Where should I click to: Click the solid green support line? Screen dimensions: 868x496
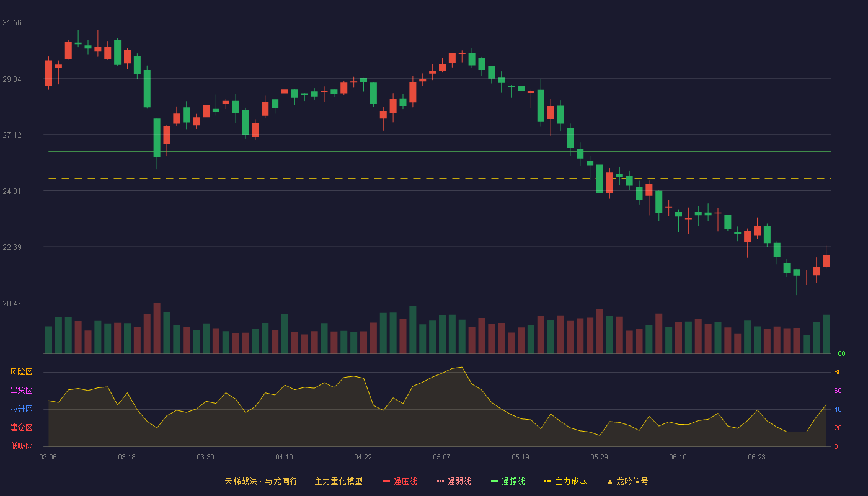click(440, 151)
